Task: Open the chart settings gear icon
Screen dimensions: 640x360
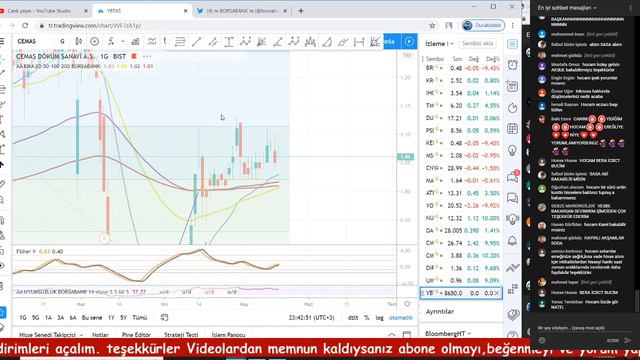Action: tap(407, 304)
